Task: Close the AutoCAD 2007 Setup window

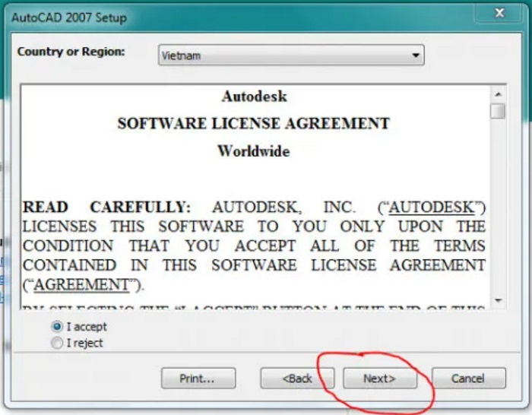Action: pos(499,13)
